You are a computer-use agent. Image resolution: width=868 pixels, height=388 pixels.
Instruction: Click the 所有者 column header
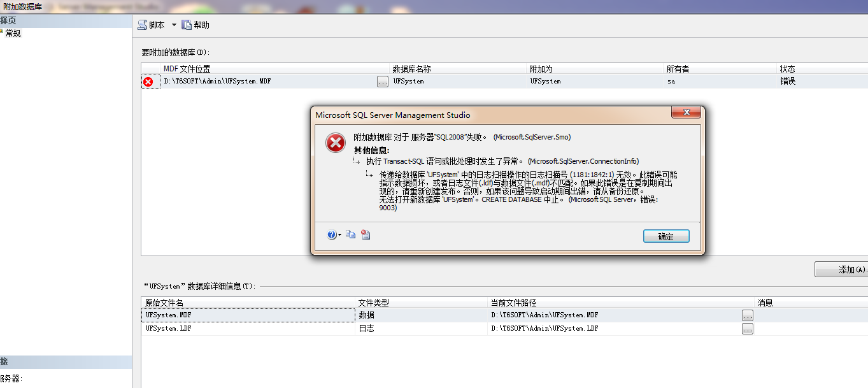[722, 69]
